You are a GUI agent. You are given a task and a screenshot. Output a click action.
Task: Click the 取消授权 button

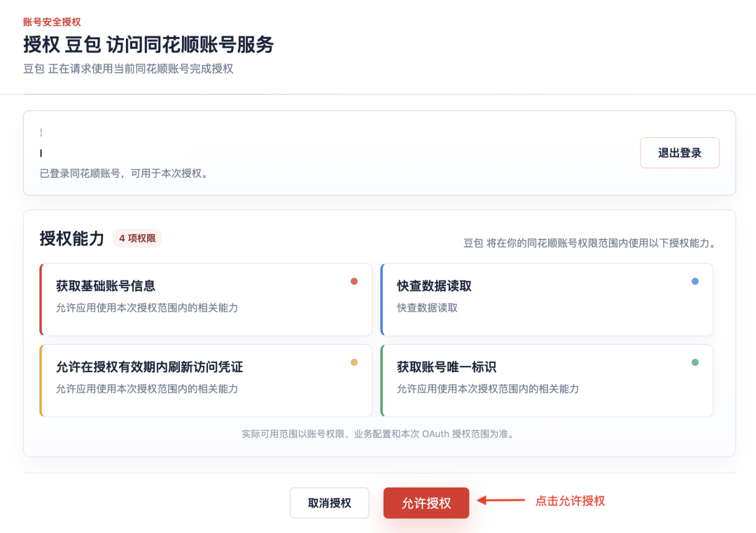click(x=329, y=503)
